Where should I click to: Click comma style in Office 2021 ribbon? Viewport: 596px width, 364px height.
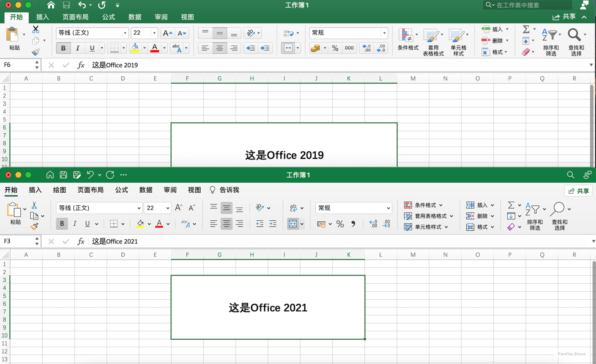click(x=353, y=224)
